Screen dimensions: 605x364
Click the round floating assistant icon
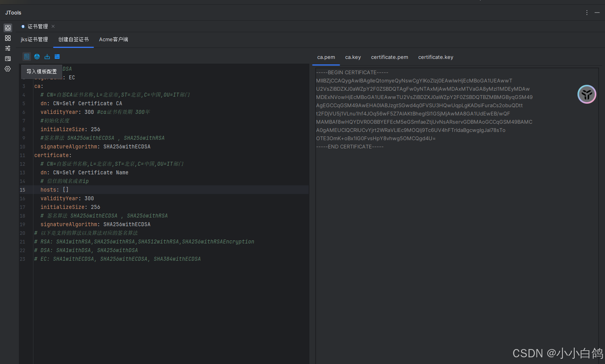(587, 94)
